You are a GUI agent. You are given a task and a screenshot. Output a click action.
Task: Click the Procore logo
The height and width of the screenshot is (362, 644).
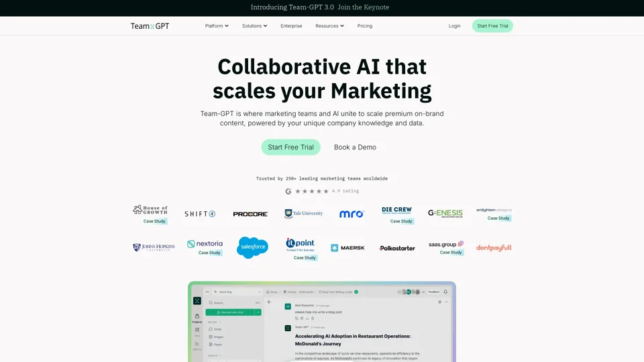250,214
